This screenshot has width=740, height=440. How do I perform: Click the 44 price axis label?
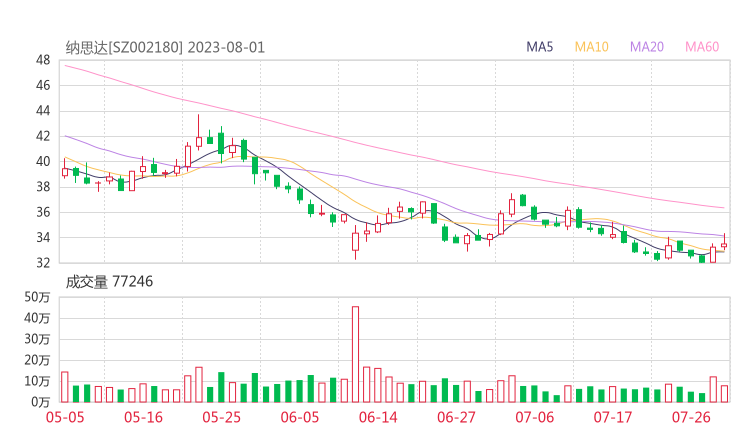click(x=43, y=111)
